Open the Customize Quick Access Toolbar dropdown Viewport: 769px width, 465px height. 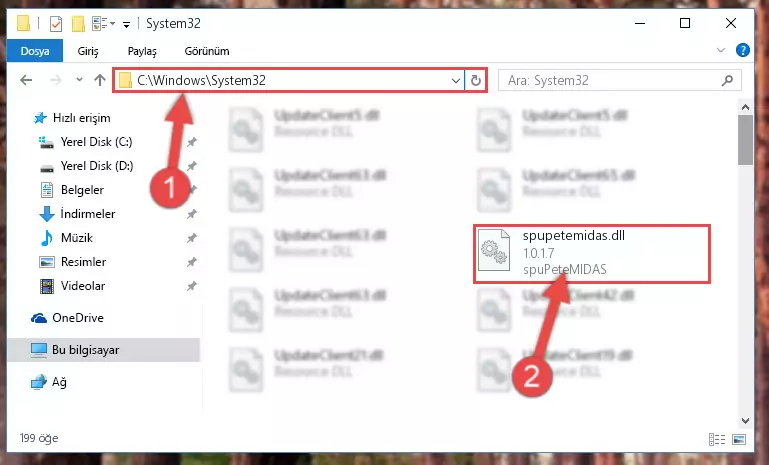click(x=127, y=25)
